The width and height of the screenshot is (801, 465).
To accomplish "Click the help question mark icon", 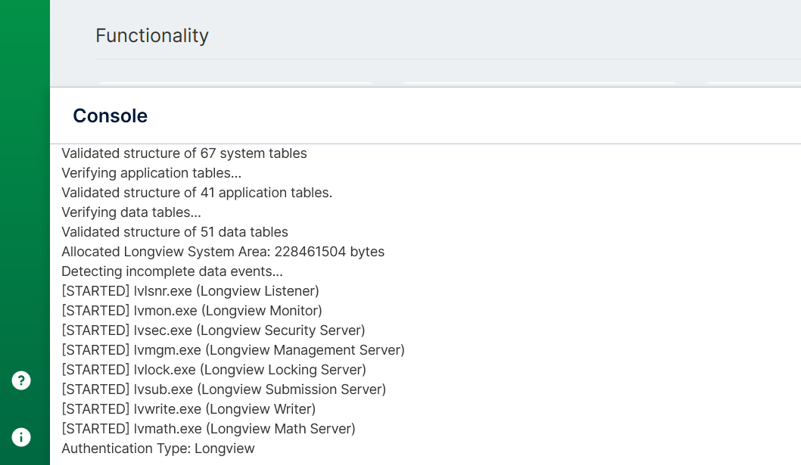I will pyautogui.click(x=21, y=380).
